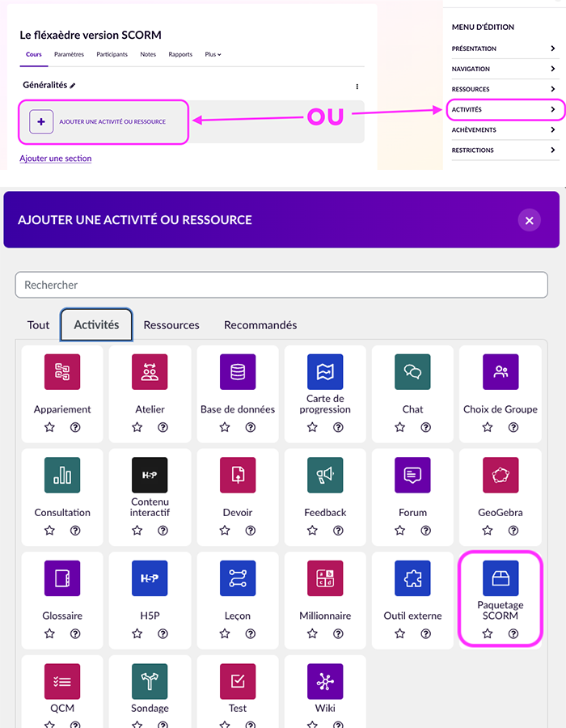The height and width of the screenshot is (728, 566).
Task: Choose the Millionnaire activity icon
Action: pyautogui.click(x=325, y=578)
